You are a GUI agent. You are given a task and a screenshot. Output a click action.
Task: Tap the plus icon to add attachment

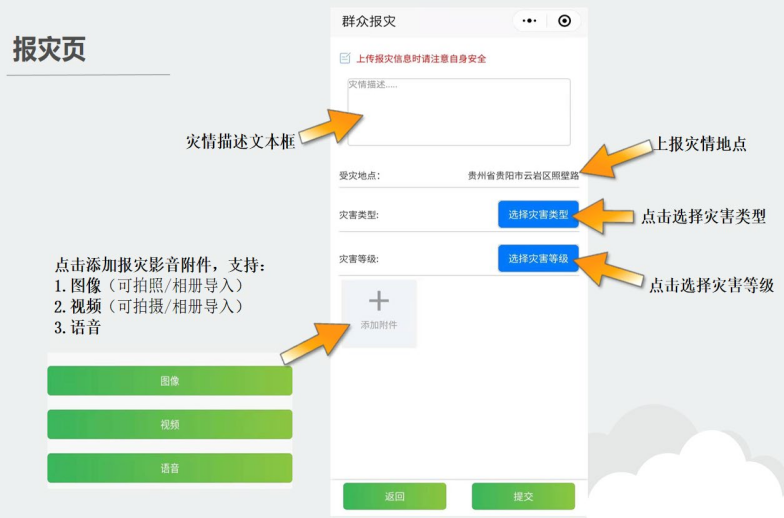(x=378, y=300)
